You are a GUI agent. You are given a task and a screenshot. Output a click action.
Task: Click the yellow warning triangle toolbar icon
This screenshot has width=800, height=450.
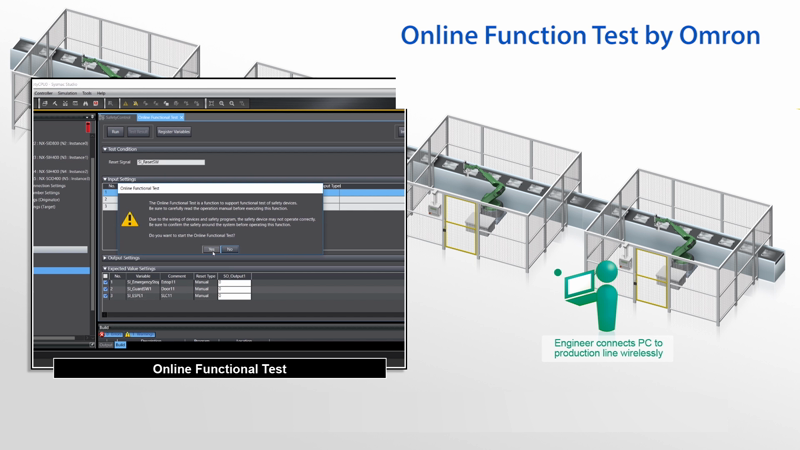coord(126,104)
